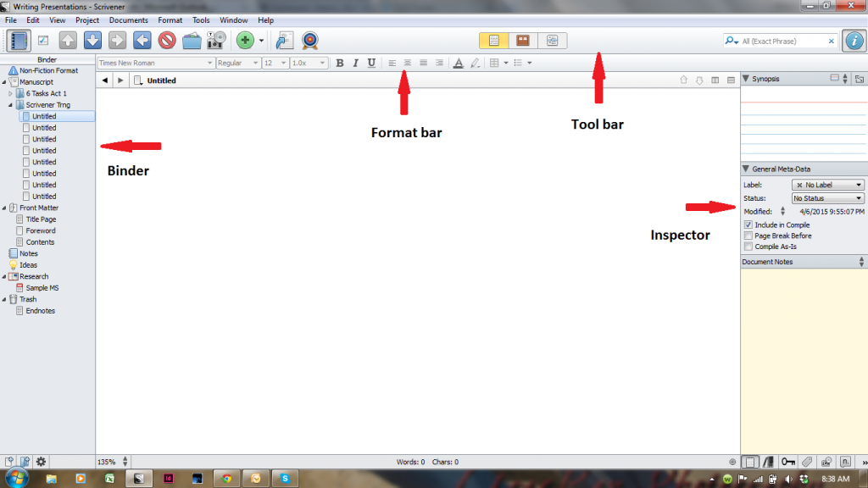
Task: Expand the 6 Tasks Act 1 folder
Action: [10, 93]
